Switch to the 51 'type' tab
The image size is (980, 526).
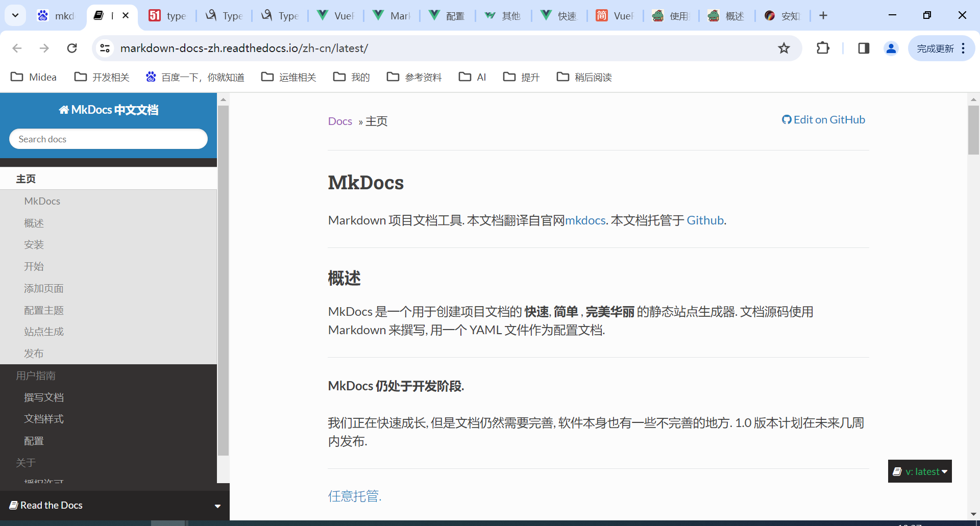168,16
